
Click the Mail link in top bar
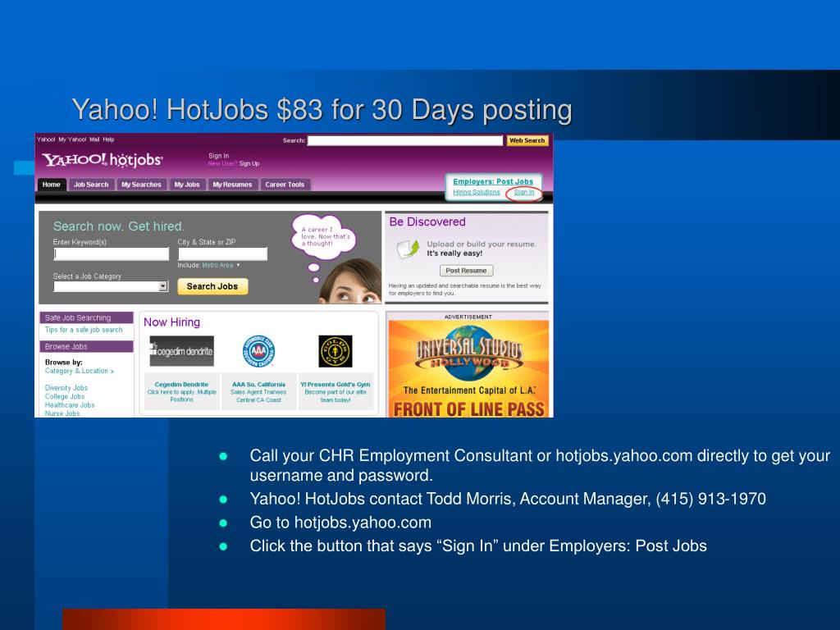click(x=94, y=139)
